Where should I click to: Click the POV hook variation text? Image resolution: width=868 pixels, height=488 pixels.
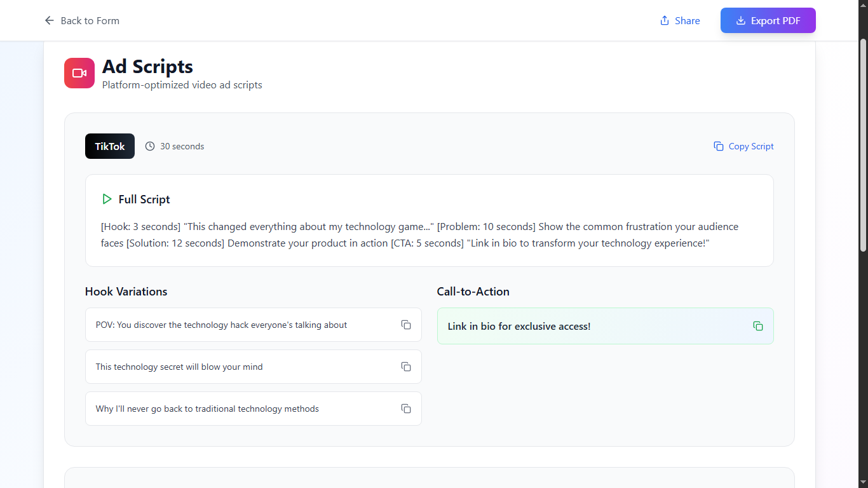[x=221, y=325]
